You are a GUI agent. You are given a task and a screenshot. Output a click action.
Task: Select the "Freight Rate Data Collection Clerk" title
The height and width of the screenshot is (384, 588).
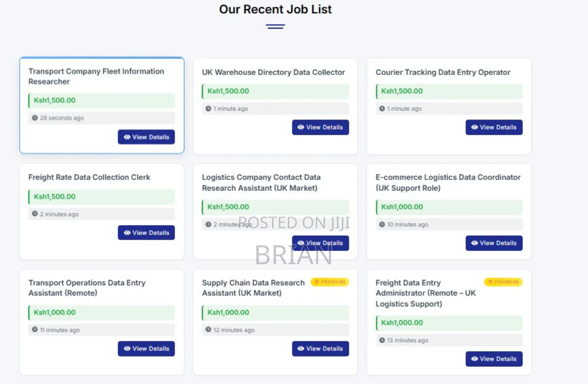pos(89,177)
